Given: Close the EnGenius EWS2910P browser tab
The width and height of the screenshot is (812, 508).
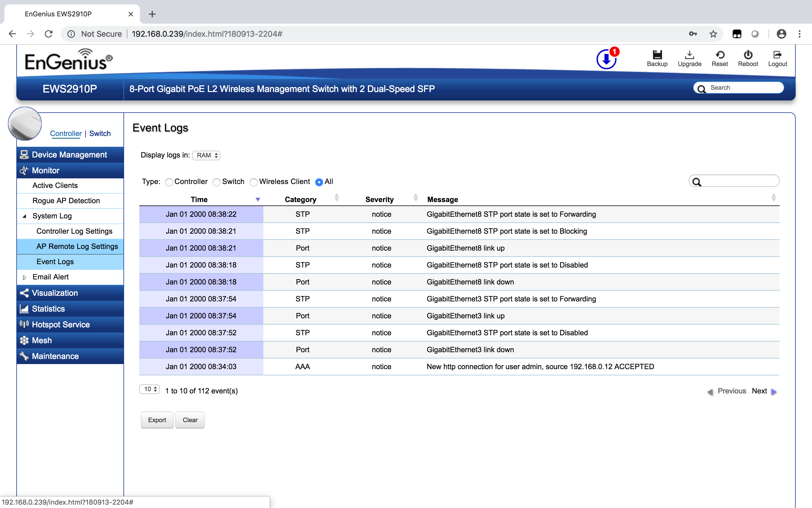Looking at the screenshot, I should 131,14.
